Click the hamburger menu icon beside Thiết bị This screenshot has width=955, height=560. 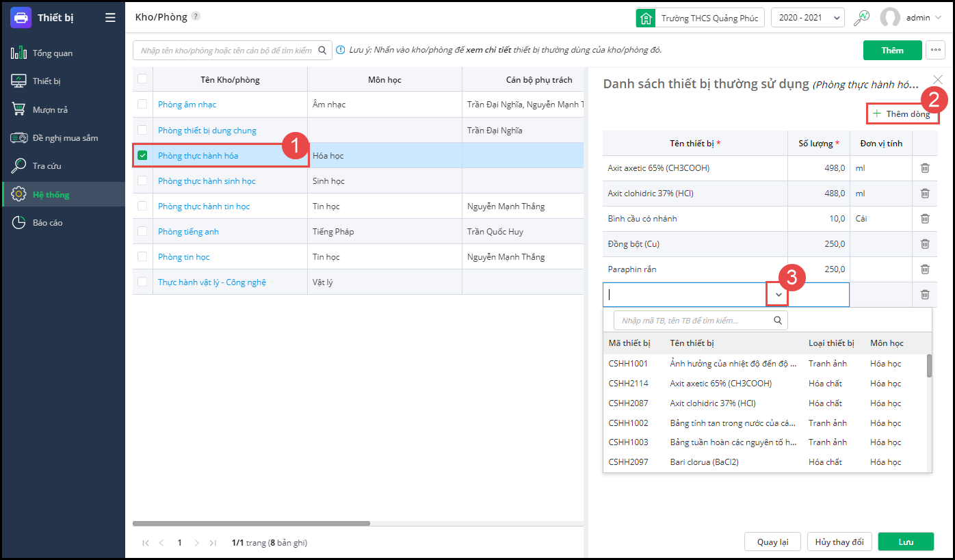click(x=110, y=18)
